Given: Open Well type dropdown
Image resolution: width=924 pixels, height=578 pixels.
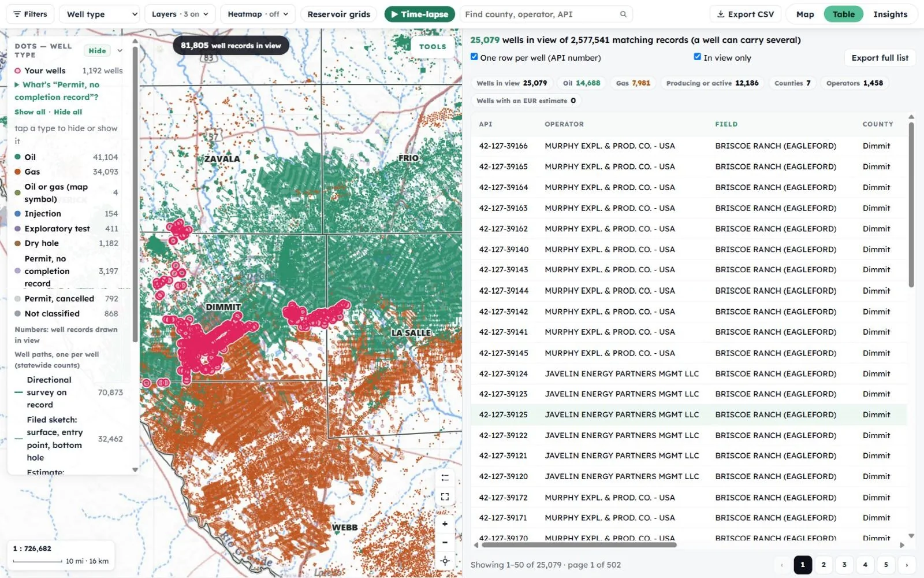Looking at the screenshot, I should (100, 14).
